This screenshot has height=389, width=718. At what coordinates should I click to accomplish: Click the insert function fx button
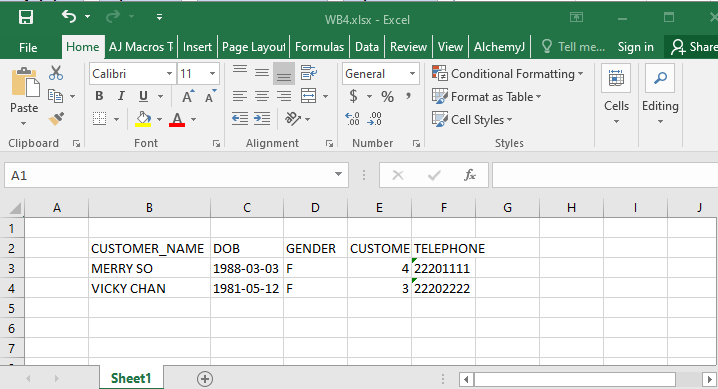tap(470, 175)
